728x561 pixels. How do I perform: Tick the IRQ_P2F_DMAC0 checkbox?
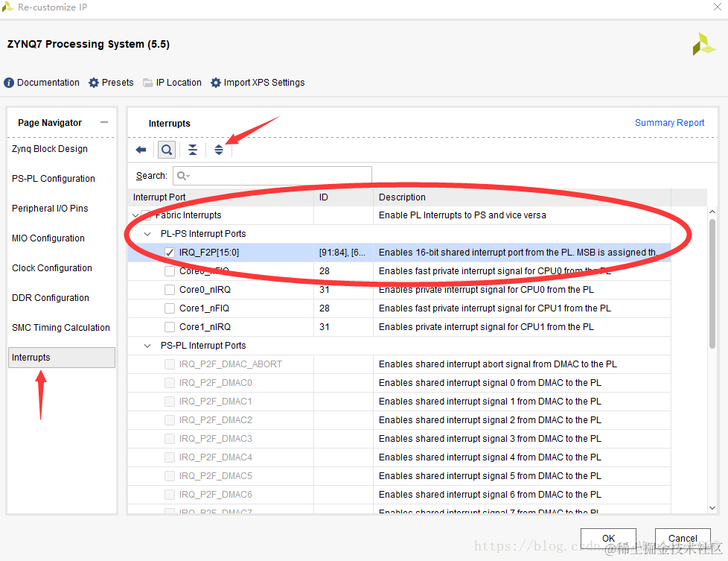pyautogui.click(x=170, y=382)
